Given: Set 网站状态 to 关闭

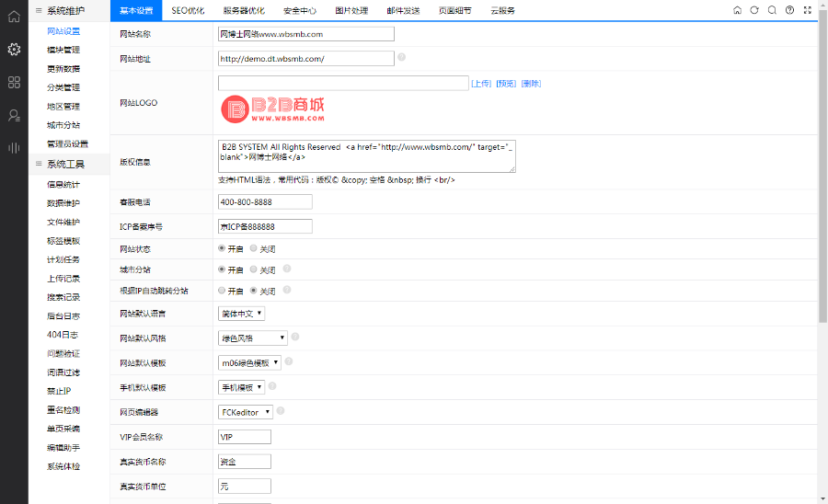Looking at the screenshot, I should click(x=254, y=248).
